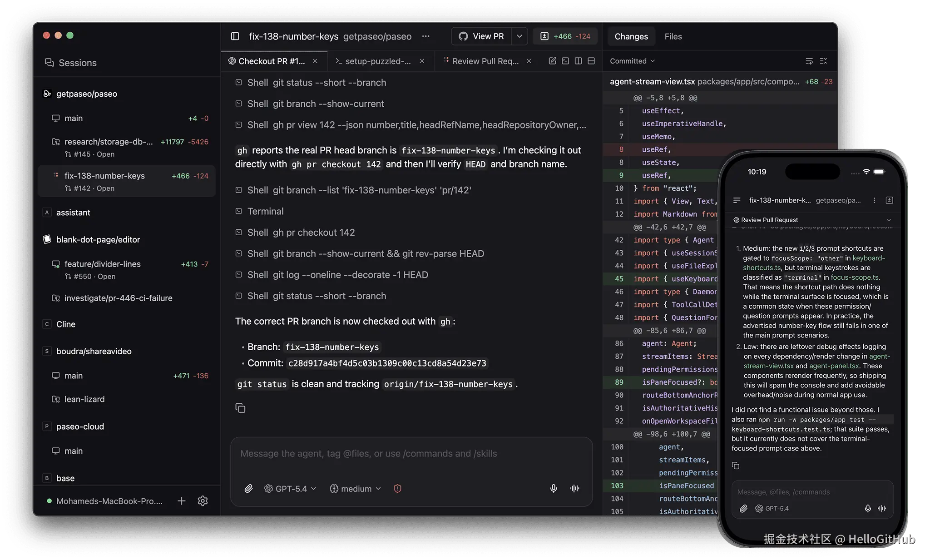Click the View PR button
Screen dimensions: 930x560
pos(481,36)
